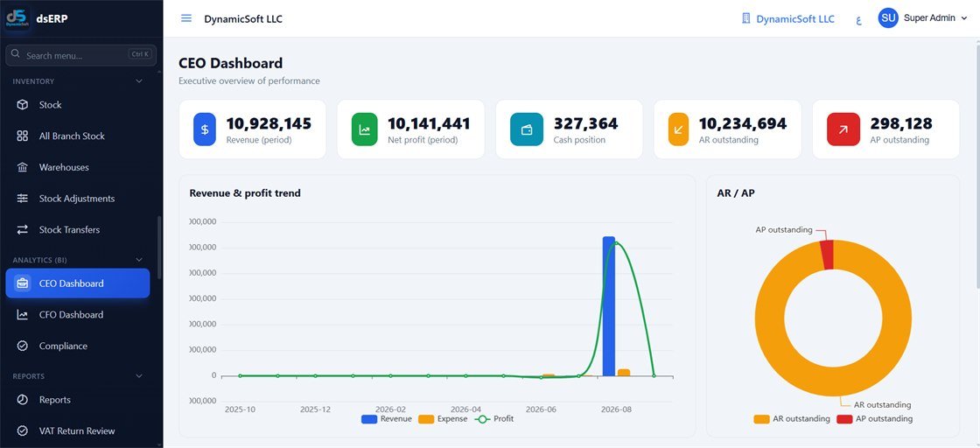This screenshot has height=448, width=980.
Task: Click the small orange Expense bar at 2026-08
Action: coord(624,373)
